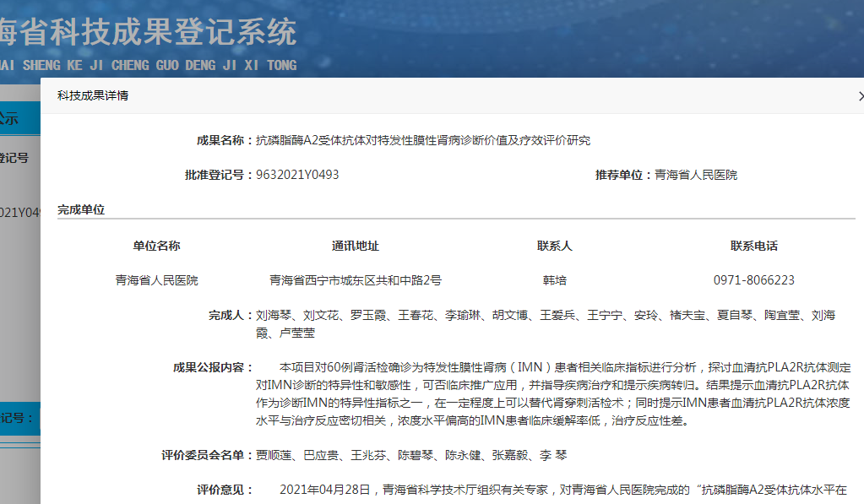Click the 联系电话 column header
Viewport: 864px width, 504px height.
click(x=754, y=246)
